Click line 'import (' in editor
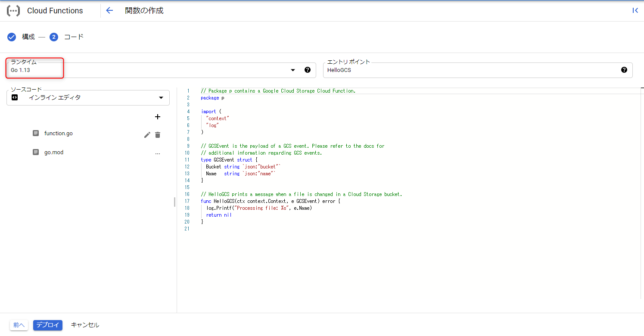644x336 pixels. (x=211, y=112)
